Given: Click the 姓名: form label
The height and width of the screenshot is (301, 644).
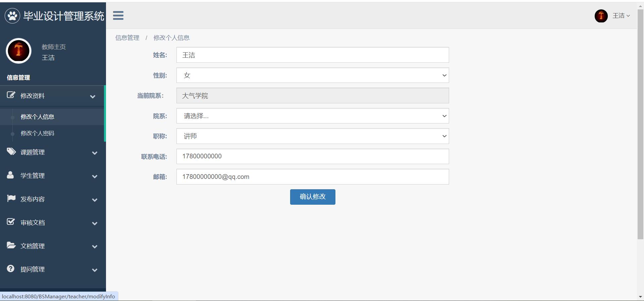Looking at the screenshot, I should (x=160, y=55).
